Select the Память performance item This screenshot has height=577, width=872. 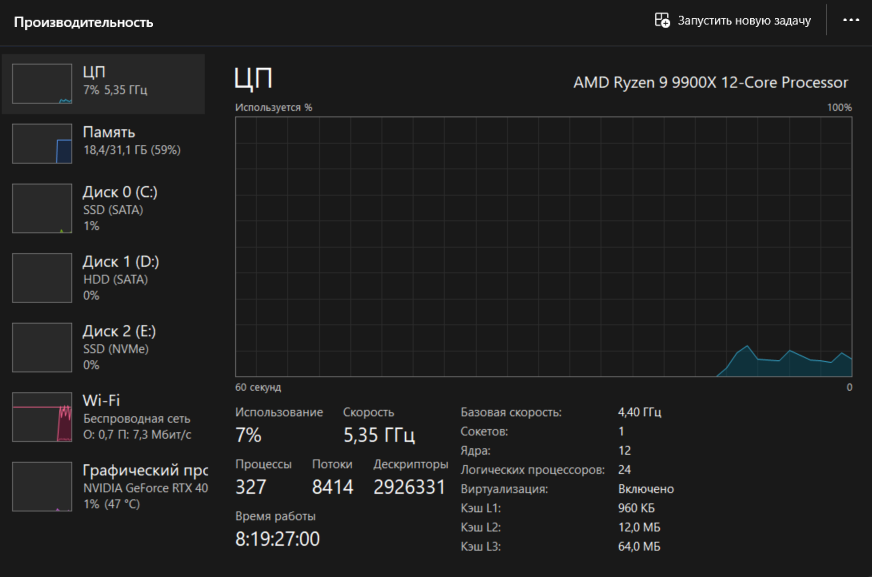[x=103, y=143]
